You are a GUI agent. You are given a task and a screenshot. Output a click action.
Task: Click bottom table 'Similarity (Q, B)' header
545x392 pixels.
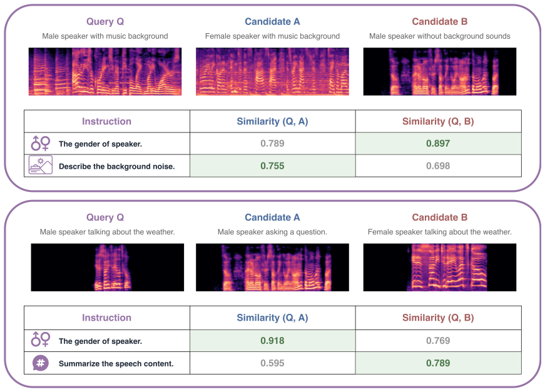pos(438,318)
